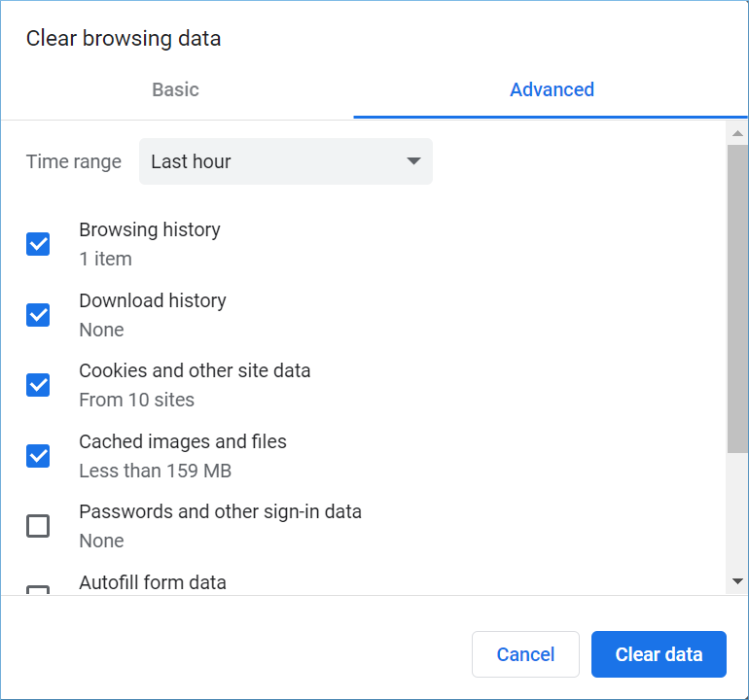Image resolution: width=749 pixels, height=700 pixels.
Task: Click the vertical scrollbar thumb
Action: (738, 297)
